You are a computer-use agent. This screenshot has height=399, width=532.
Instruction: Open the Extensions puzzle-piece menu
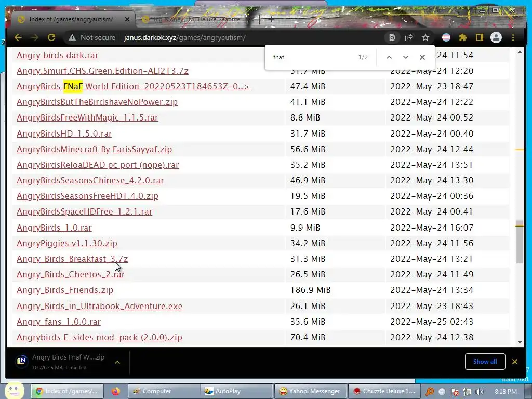pos(463,37)
